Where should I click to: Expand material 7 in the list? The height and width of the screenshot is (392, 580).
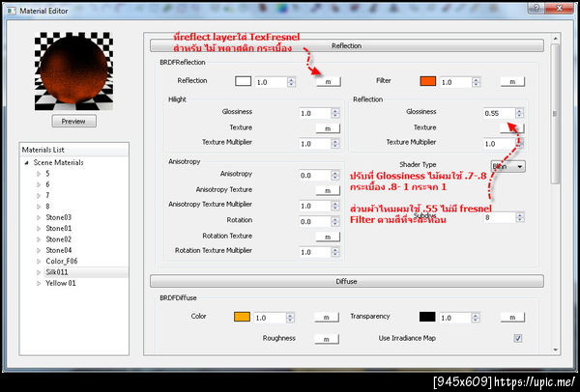[39, 195]
